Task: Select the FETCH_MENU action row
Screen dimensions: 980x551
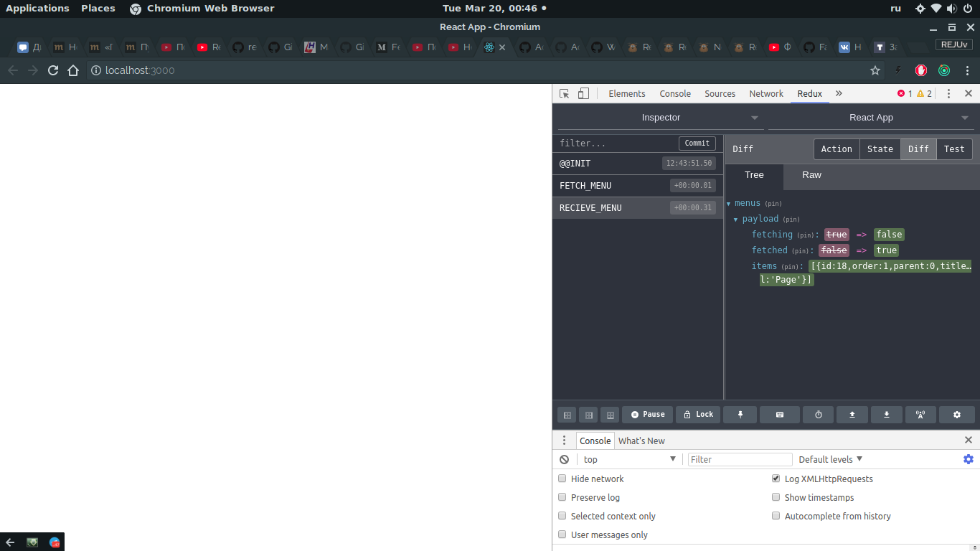Action: (638, 186)
